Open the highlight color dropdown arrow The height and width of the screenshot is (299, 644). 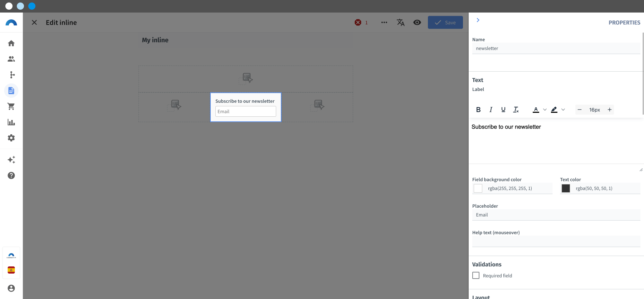coord(563,110)
